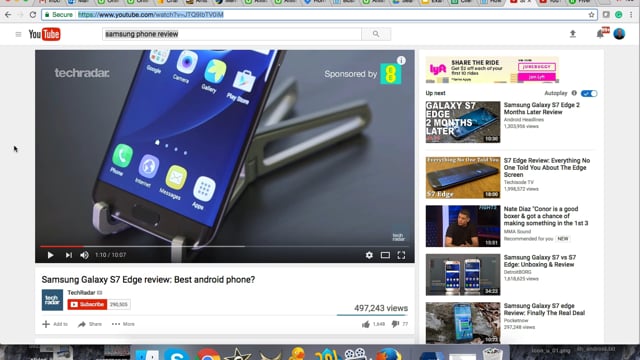Share the video
Screen dimensions: 640x360
(x=90, y=324)
